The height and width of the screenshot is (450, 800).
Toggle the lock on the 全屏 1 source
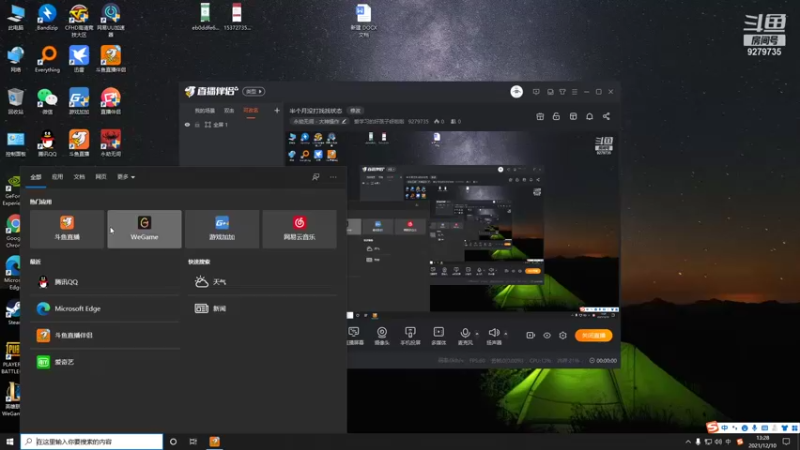pyautogui.click(x=197, y=124)
